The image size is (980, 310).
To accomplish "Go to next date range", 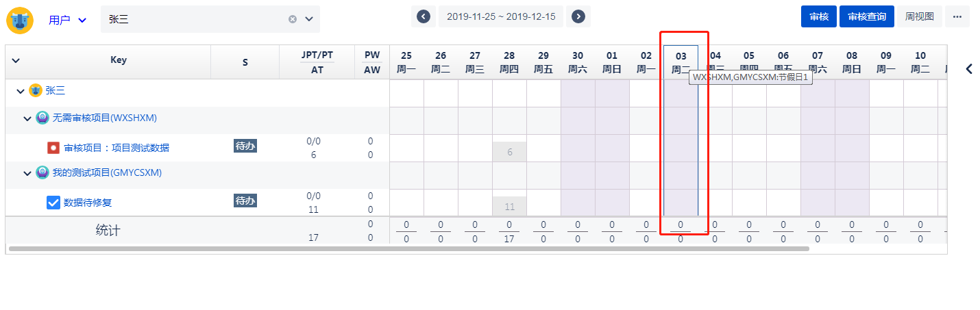I will (x=578, y=16).
